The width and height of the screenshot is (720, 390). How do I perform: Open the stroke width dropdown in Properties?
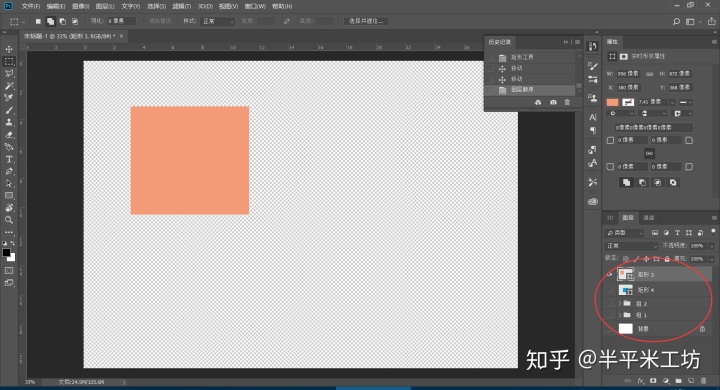point(672,102)
